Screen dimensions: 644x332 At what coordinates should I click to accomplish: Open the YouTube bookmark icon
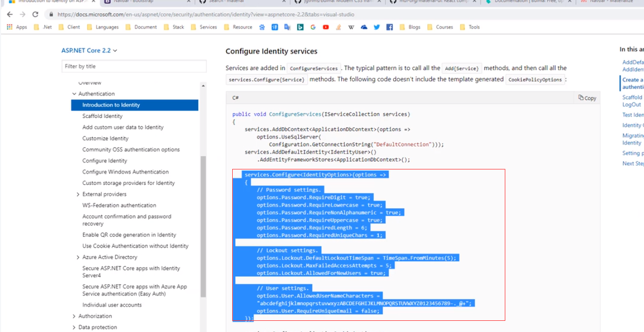(x=326, y=27)
